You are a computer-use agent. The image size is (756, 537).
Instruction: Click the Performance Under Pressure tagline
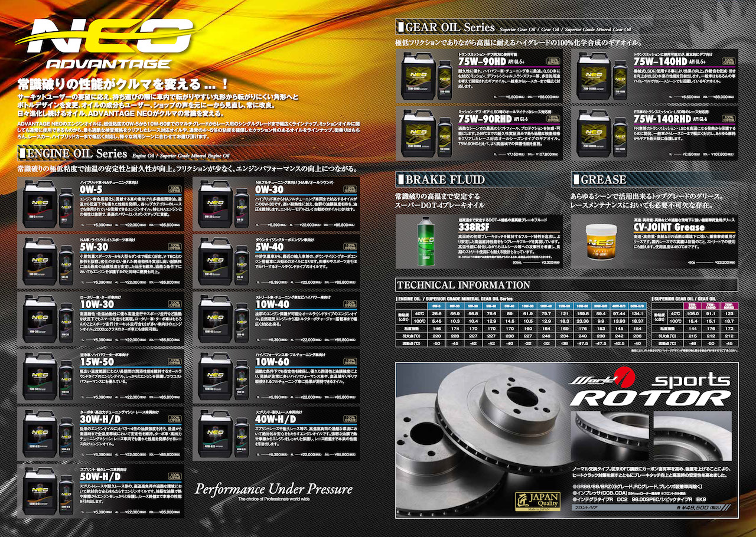[x=273, y=489]
